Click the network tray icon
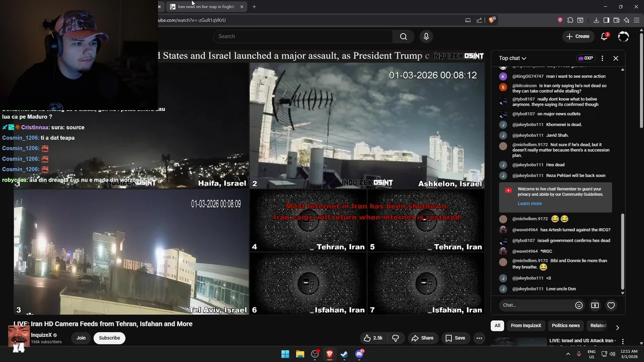Image resolution: width=644 pixels, height=362 pixels. click(x=604, y=354)
